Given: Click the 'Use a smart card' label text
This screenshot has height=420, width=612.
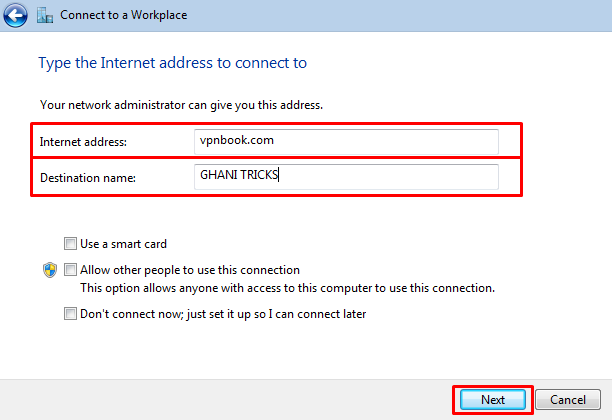Looking at the screenshot, I should 123,244.
